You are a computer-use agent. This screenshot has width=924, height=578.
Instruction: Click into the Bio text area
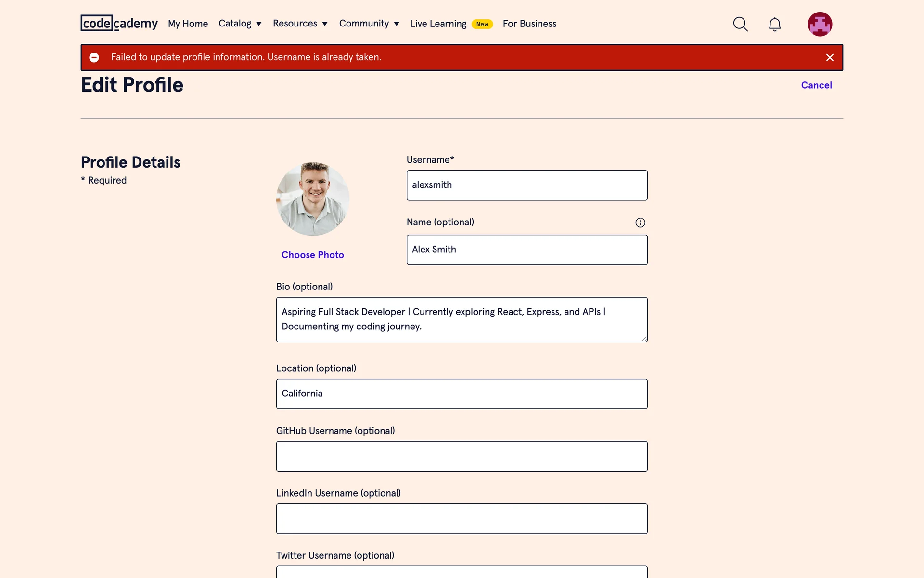coord(462,319)
